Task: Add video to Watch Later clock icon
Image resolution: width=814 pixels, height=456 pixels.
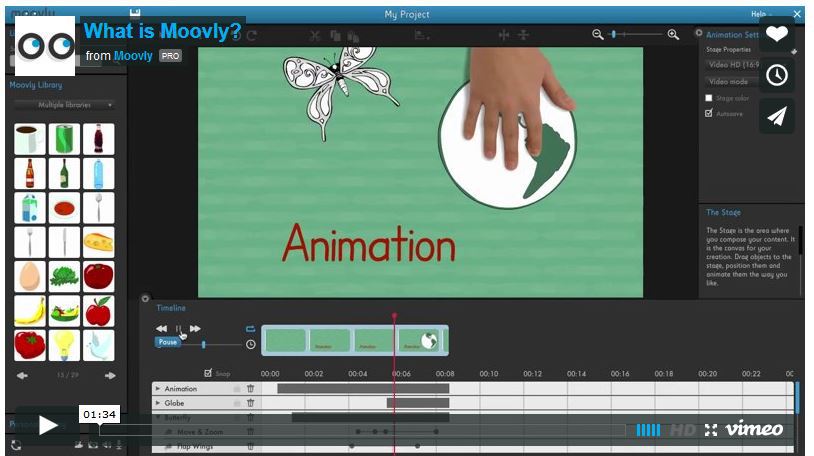Action: (x=777, y=75)
